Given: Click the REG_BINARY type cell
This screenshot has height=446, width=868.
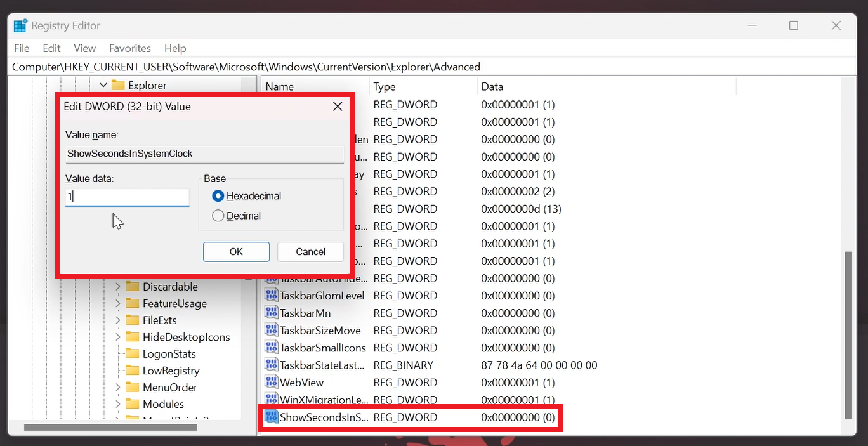Looking at the screenshot, I should (404, 365).
